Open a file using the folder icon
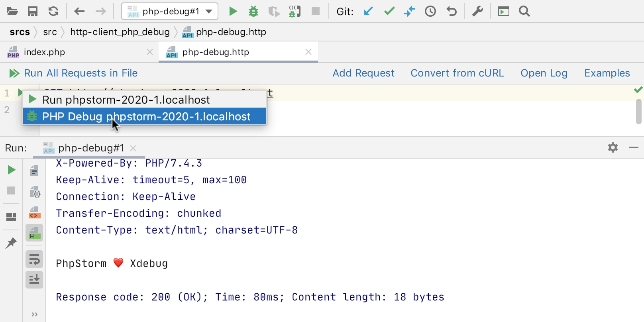The width and height of the screenshot is (644, 322). coord(12,12)
